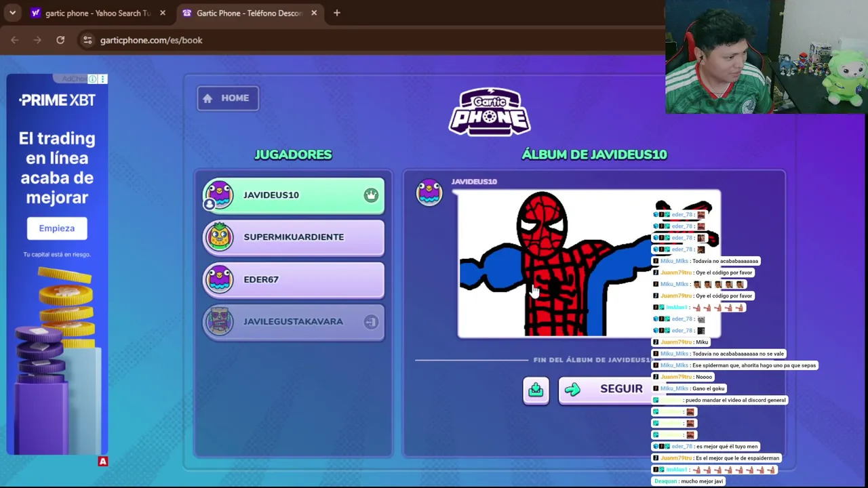Select player SUPERMIKUARDIENTE
The width and height of the screenshot is (868, 488).
point(294,237)
